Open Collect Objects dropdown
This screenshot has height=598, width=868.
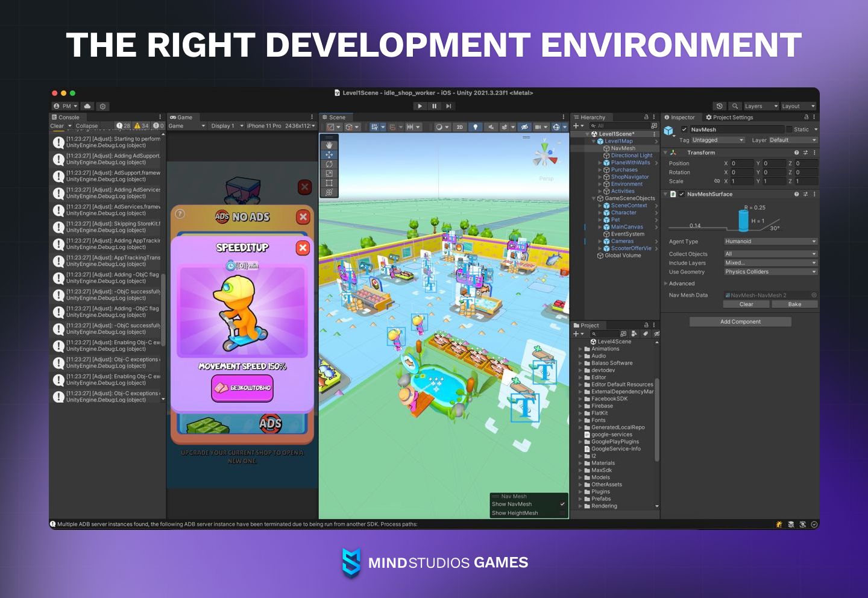(770, 254)
